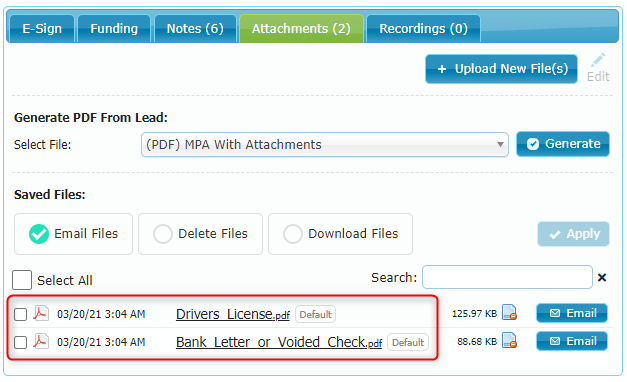Image resolution: width=627 pixels, height=382 pixels.
Task: Tick checkbox for Drivers_License.pdf row
Action: 20,314
